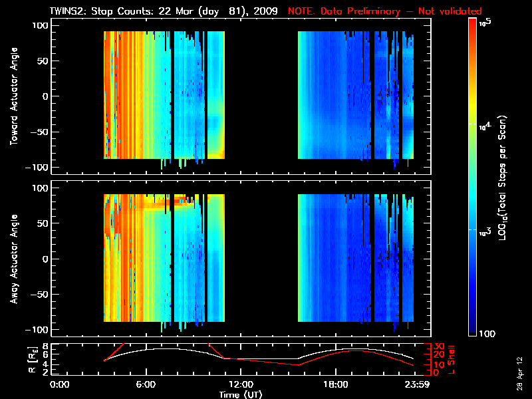Select the red "Data Preliminary" warning note
This screenshot has width=532, height=399.
point(384,11)
